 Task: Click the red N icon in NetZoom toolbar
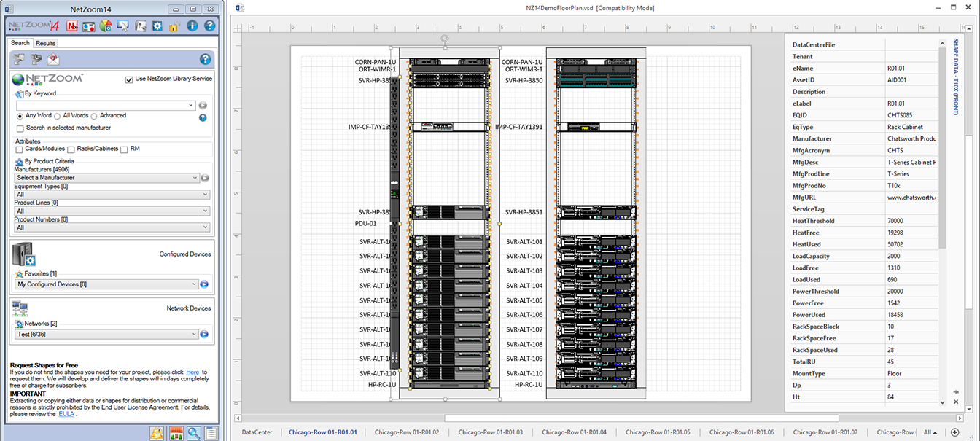[x=71, y=26]
